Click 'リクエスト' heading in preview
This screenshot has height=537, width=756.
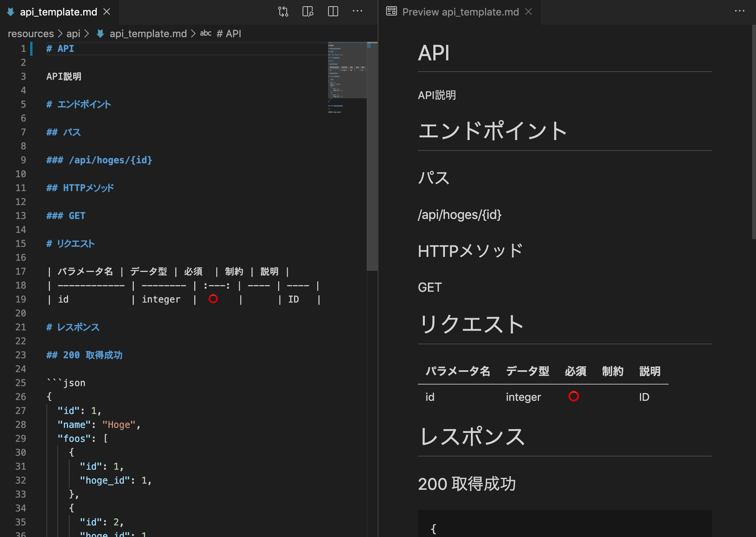(x=471, y=324)
